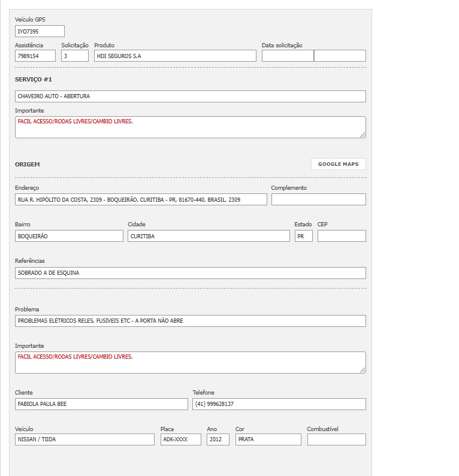459x476 pixels.
Task: Click the Placa field showing ADK-XXXX
Action: click(181, 439)
